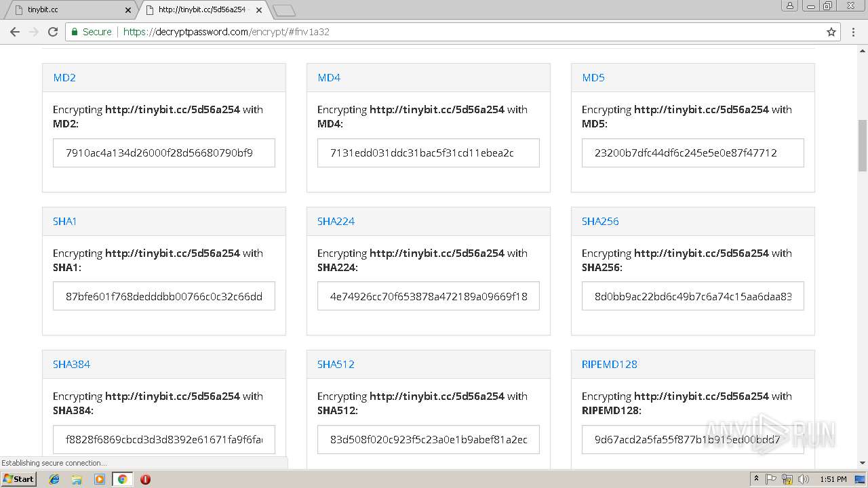This screenshot has width=868, height=488.
Task: Open the RIPEMD128 heading link
Action: pyautogui.click(x=610, y=365)
